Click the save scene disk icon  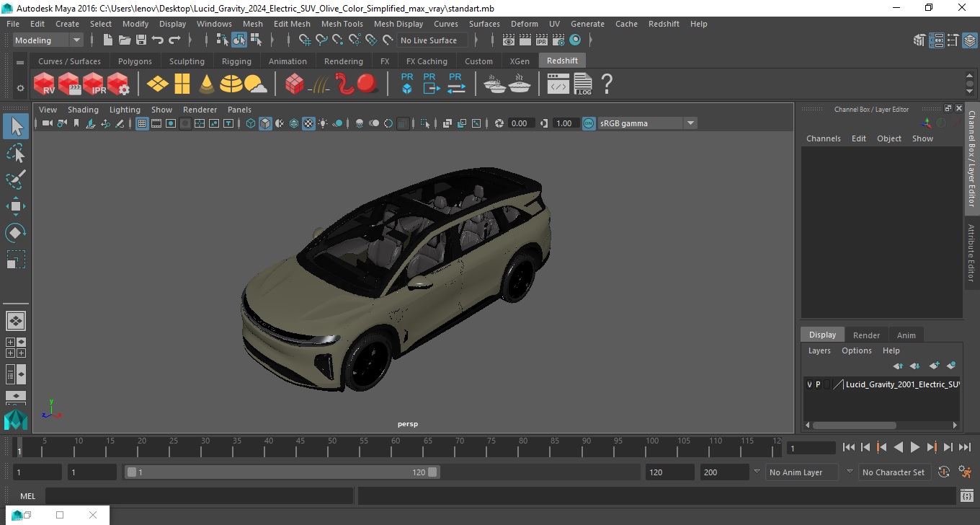tap(141, 40)
